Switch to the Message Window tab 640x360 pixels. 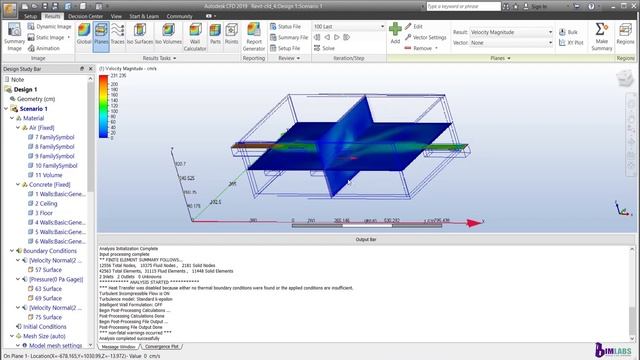118,347
